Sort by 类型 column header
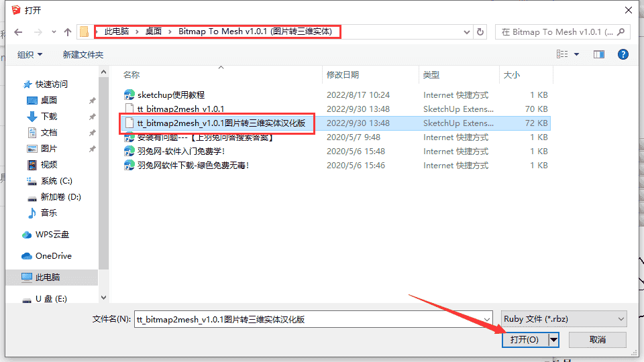The image size is (644, 362). pyautogui.click(x=431, y=74)
